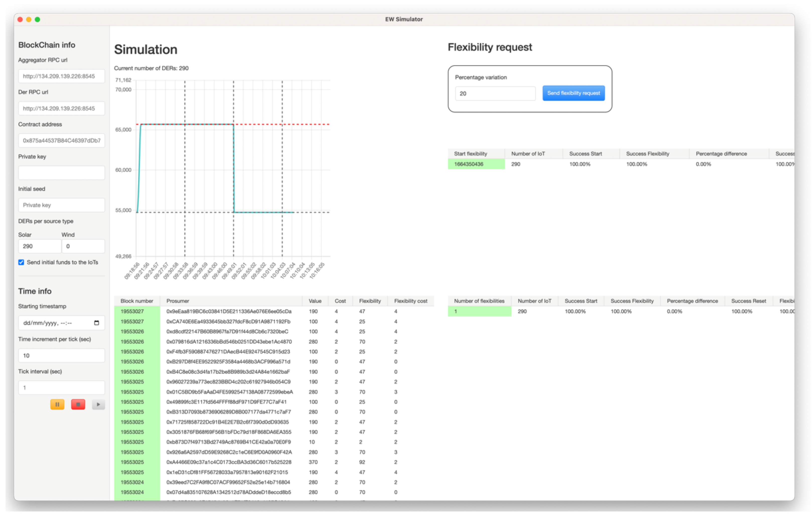Focus the Aggregator RPC url field
812x521 pixels.
[61, 76]
